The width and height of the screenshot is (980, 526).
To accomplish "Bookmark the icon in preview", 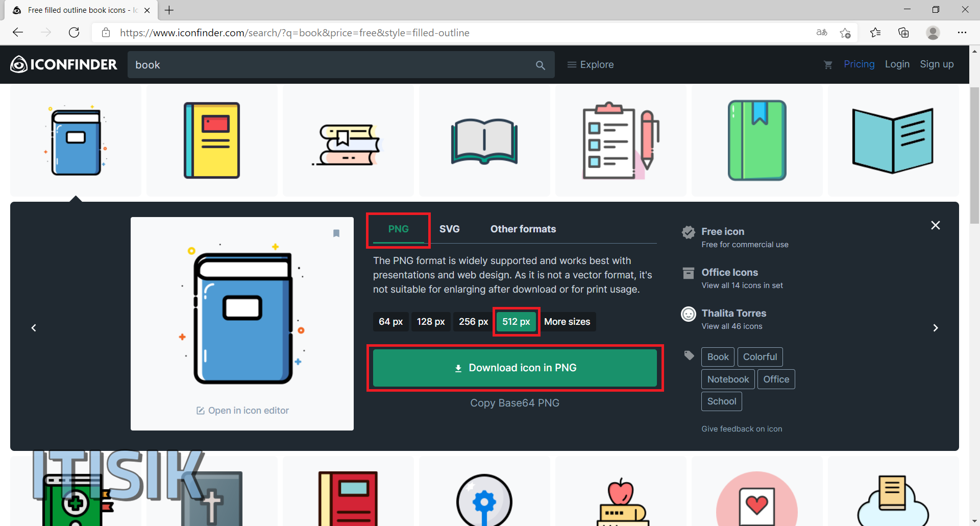I will point(336,233).
